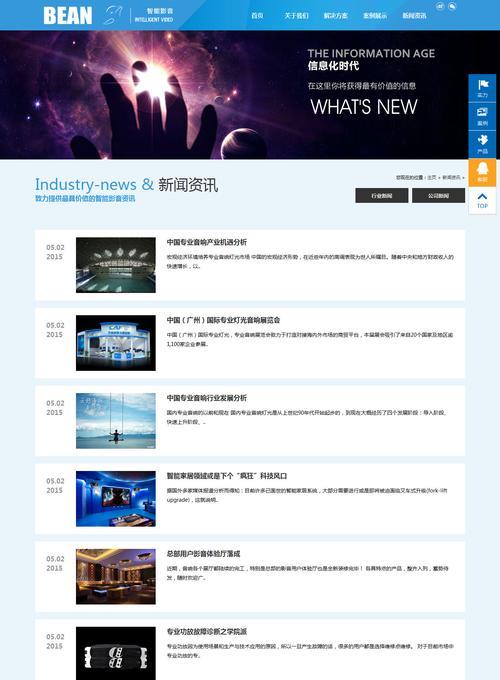Click the 主页 breadcrumb link
The height and width of the screenshot is (680, 500).
pos(432,178)
